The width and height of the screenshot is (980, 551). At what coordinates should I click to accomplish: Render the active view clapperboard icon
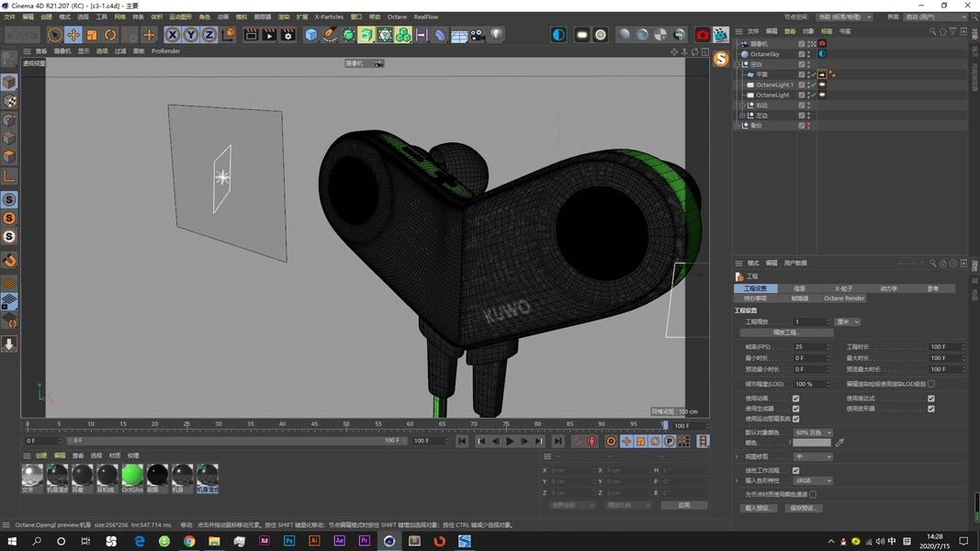251,35
